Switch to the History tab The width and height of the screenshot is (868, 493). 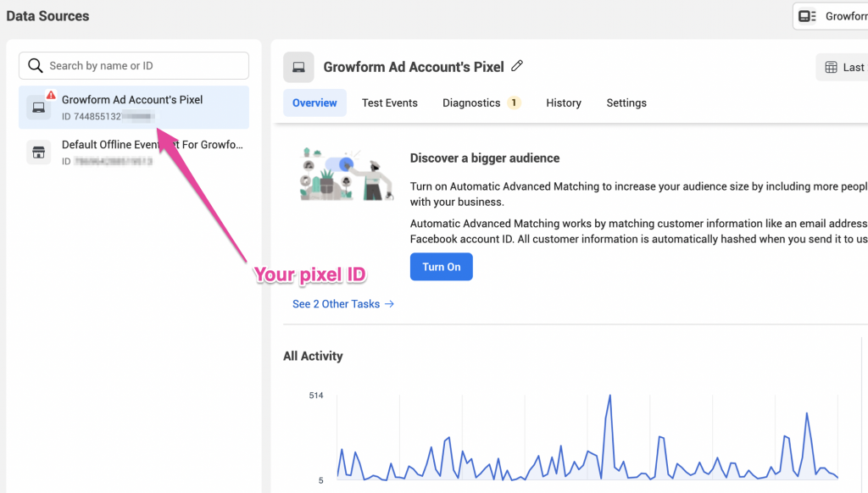click(x=564, y=102)
